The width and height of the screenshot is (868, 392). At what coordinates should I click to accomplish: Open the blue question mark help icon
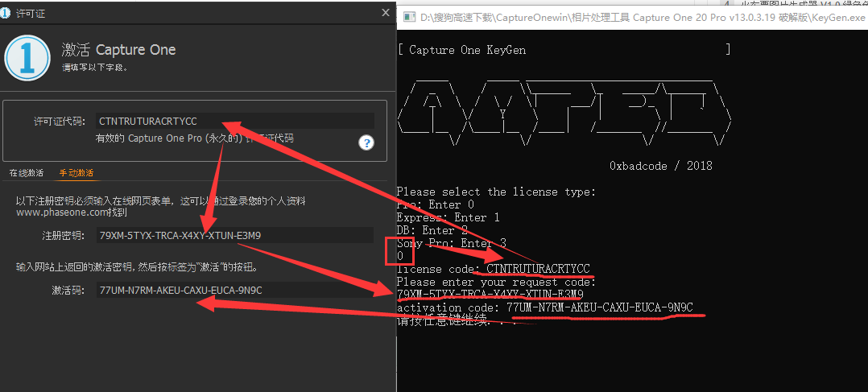click(366, 142)
